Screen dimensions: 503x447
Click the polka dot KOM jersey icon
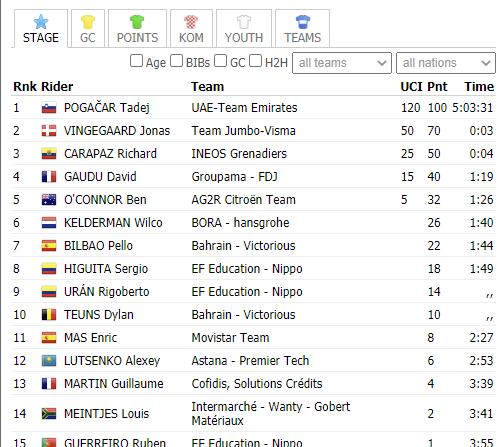[191, 22]
